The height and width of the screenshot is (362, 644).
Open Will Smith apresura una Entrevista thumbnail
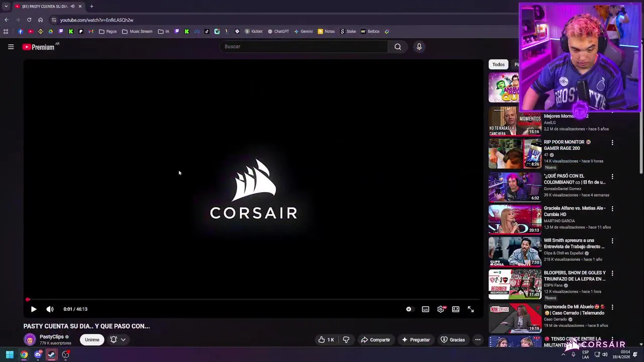pos(515,251)
